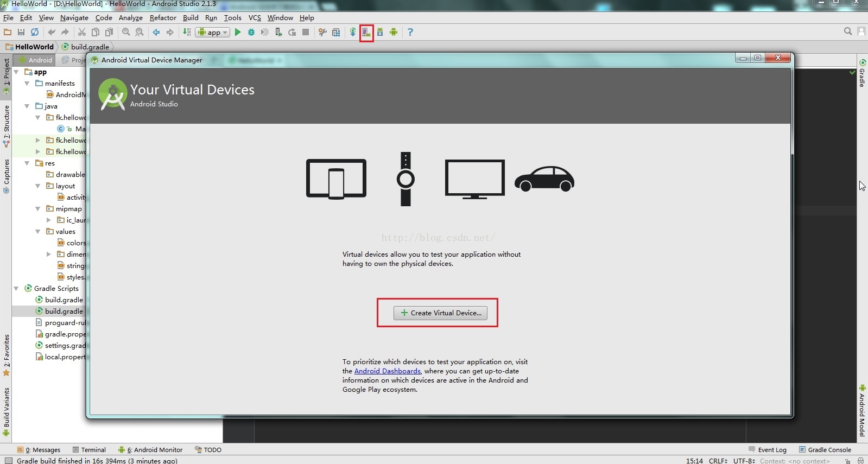Click the HelloWorld breadcrumb in the navigation bar
868x464 pixels.
[x=30, y=47]
